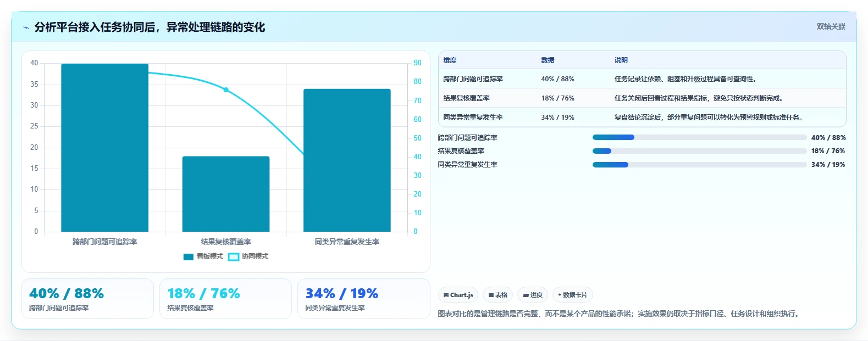
Task: Click the 结果复核覆盖率 progress bar
Action: pos(699,151)
